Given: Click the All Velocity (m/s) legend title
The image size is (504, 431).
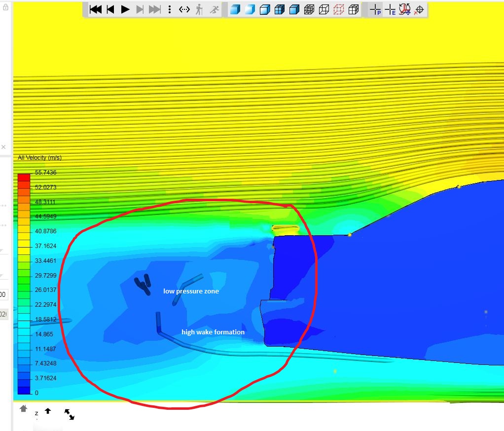Looking at the screenshot, I should point(39,158).
